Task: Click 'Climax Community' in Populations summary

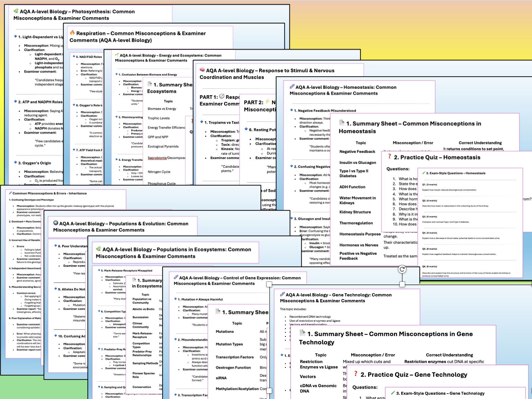Action: point(141,325)
